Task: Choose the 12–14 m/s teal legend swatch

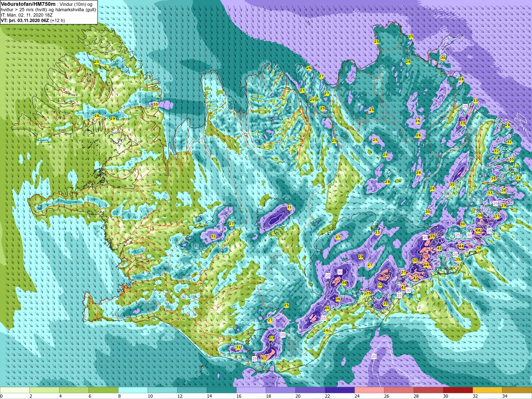Action: tap(192, 390)
